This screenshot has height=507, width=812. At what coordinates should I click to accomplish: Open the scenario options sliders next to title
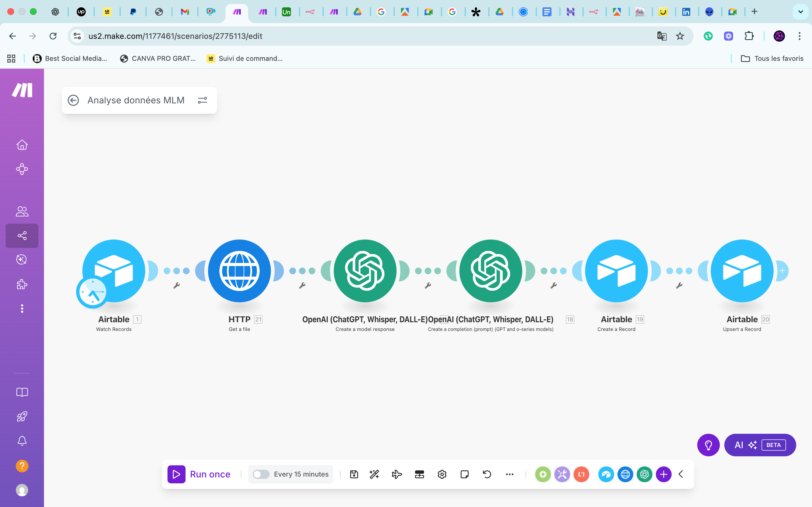(x=202, y=100)
